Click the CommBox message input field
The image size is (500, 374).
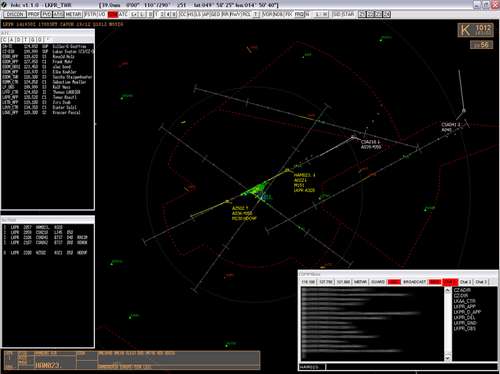click(x=411, y=367)
